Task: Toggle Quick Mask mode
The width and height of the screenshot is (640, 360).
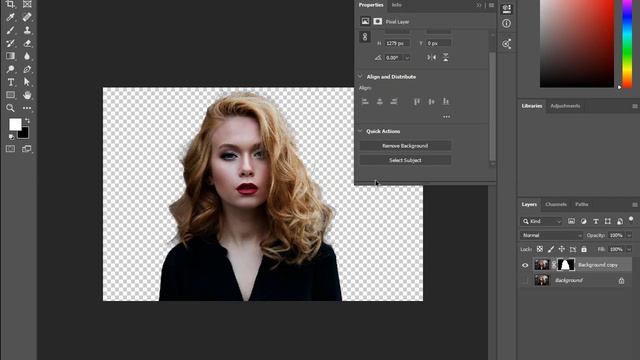Action: [10, 149]
